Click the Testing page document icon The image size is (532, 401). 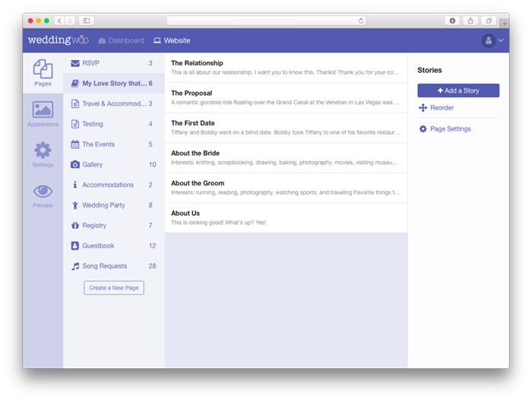(75, 124)
